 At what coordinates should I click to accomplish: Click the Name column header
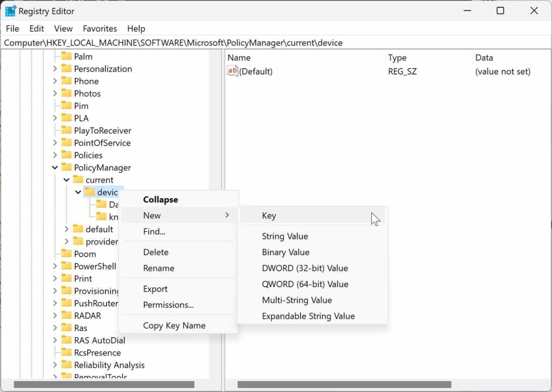[305, 58]
